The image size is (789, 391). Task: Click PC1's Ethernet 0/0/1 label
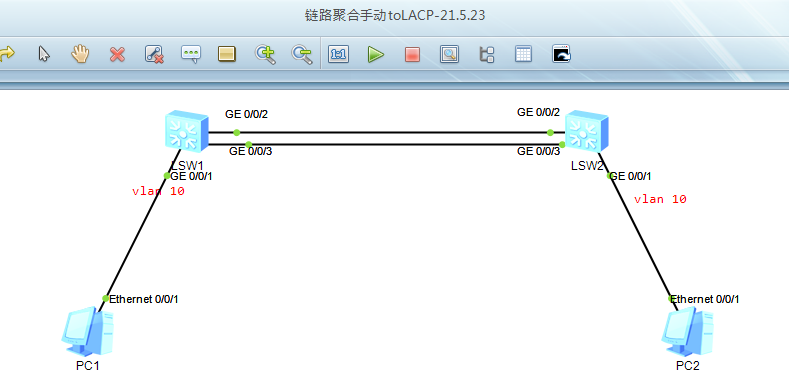tap(143, 299)
